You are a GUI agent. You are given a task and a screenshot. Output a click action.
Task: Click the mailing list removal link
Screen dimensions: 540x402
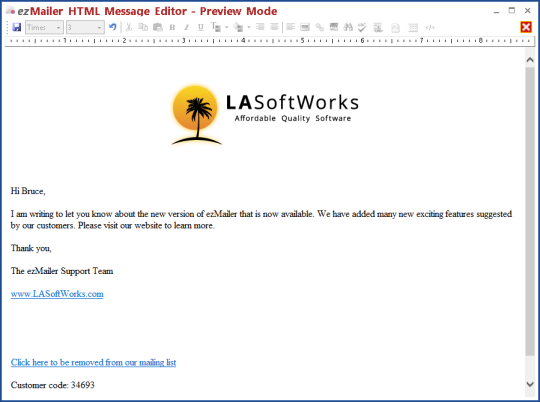tap(93, 362)
